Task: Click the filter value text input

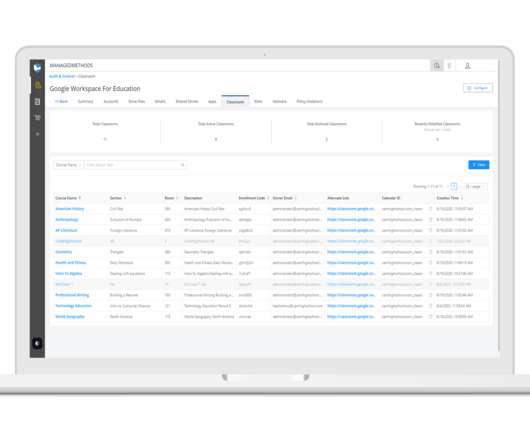Action: [x=135, y=165]
